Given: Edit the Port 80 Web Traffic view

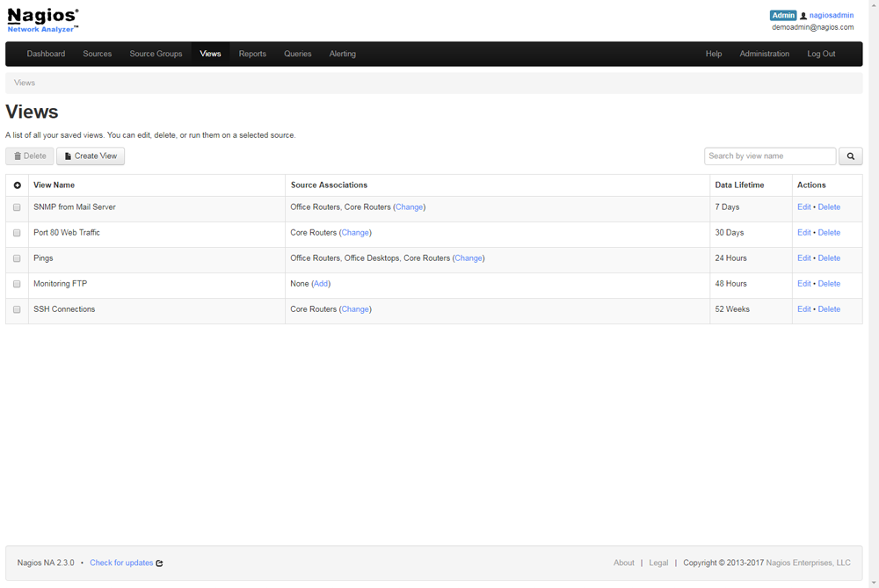Looking at the screenshot, I should click(x=803, y=233).
